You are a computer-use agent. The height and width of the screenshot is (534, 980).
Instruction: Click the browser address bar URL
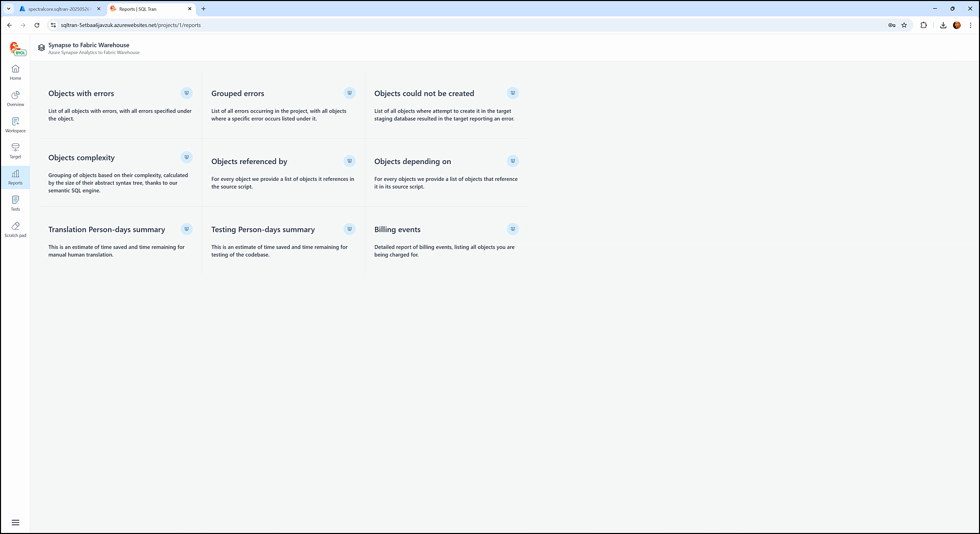point(130,25)
